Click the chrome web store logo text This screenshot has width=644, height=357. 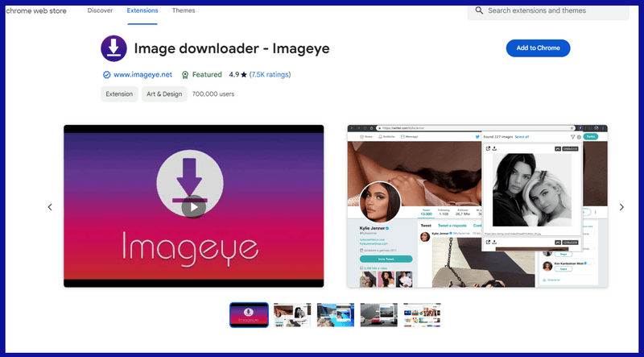[x=38, y=10]
